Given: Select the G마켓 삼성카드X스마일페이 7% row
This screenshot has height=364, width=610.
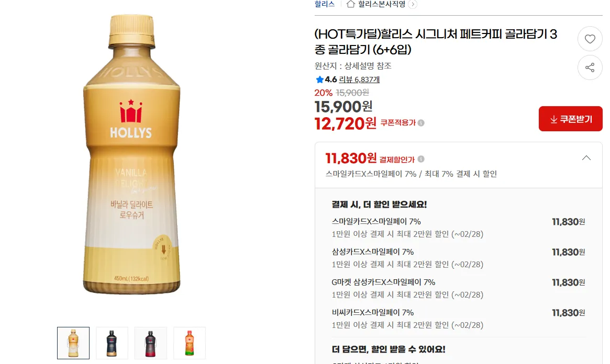Looking at the screenshot, I should coord(458,288).
